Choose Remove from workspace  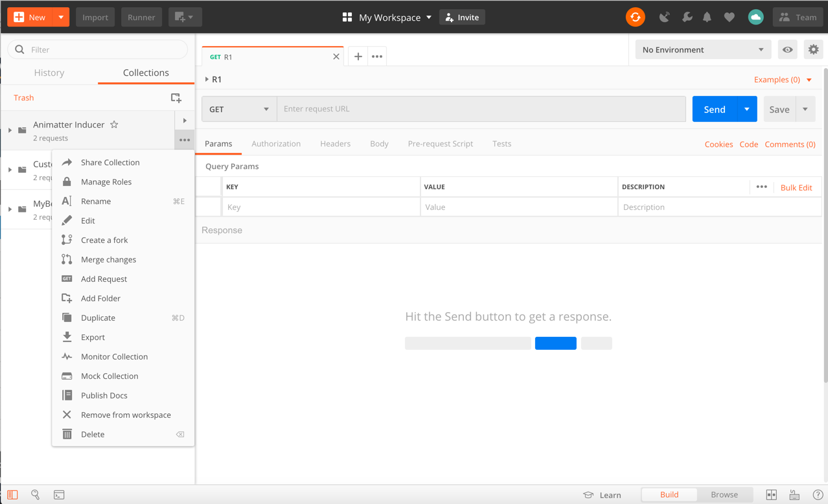point(123,415)
